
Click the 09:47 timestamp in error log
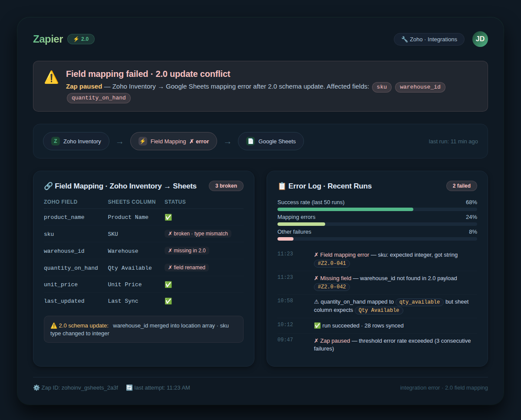point(285,340)
